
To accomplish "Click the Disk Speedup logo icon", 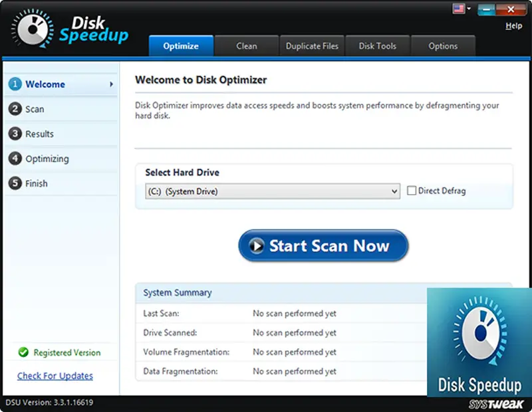I will tap(32, 29).
